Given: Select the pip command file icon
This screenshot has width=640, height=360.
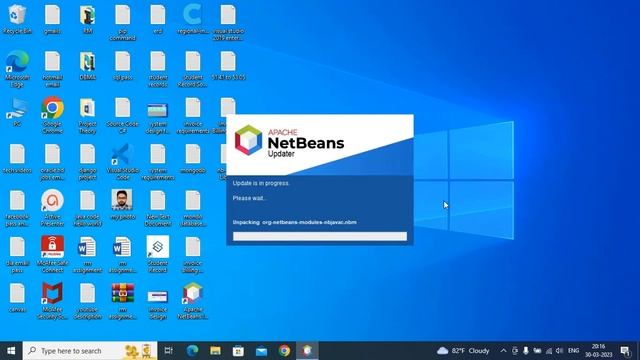Looking at the screenshot, I should point(122,22).
